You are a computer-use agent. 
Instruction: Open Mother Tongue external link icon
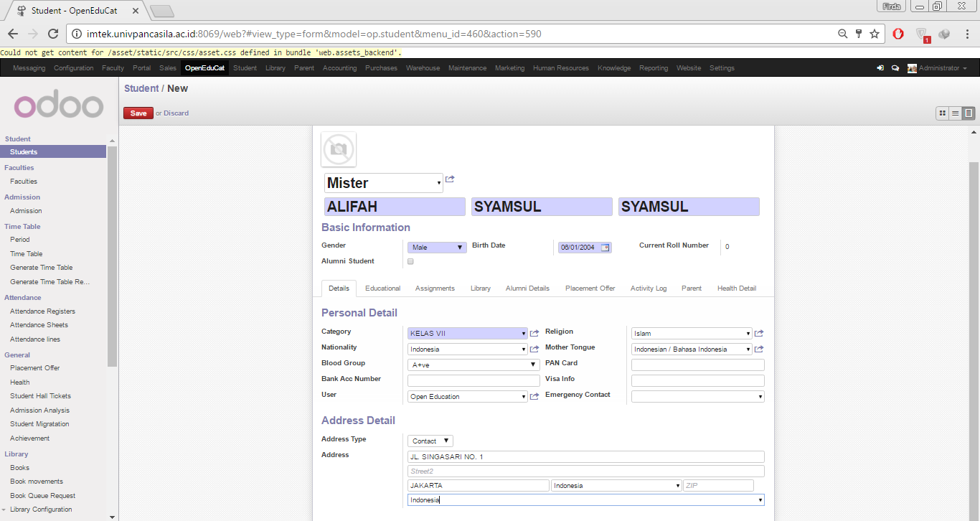[759, 349]
